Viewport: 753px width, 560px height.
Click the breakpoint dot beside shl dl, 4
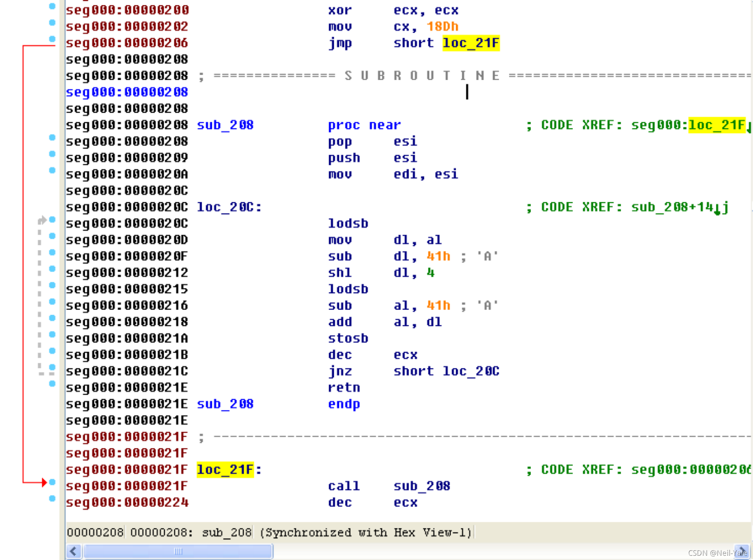(52, 268)
